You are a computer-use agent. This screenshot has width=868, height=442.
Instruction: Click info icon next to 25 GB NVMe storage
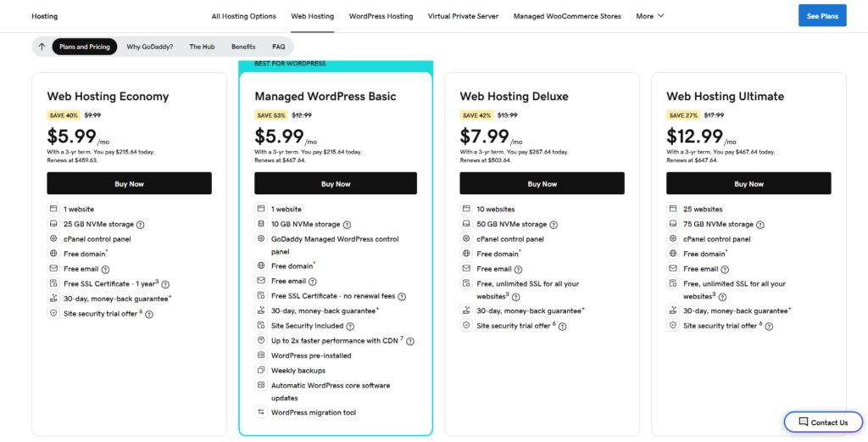141,225
